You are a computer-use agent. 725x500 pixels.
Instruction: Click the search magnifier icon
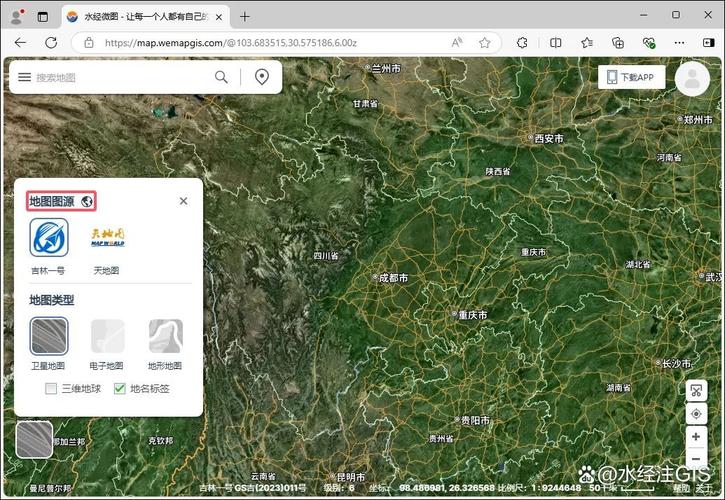[x=221, y=77]
